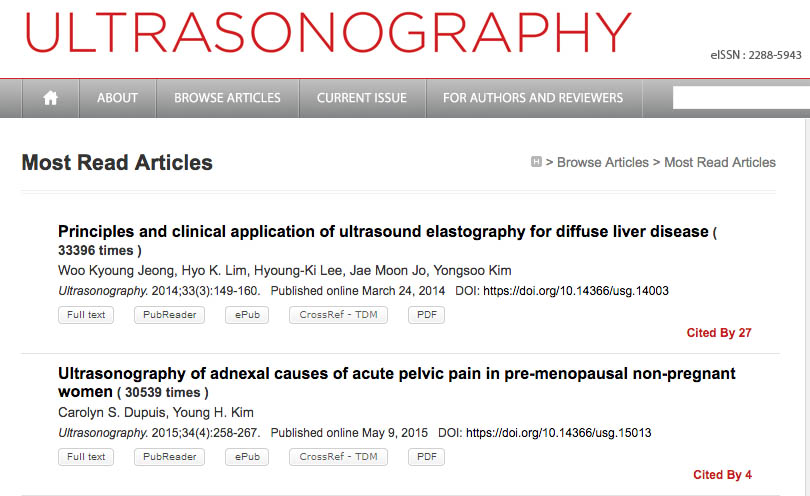
Task: Click the Home icon in navigation bar
Action: (x=51, y=98)
